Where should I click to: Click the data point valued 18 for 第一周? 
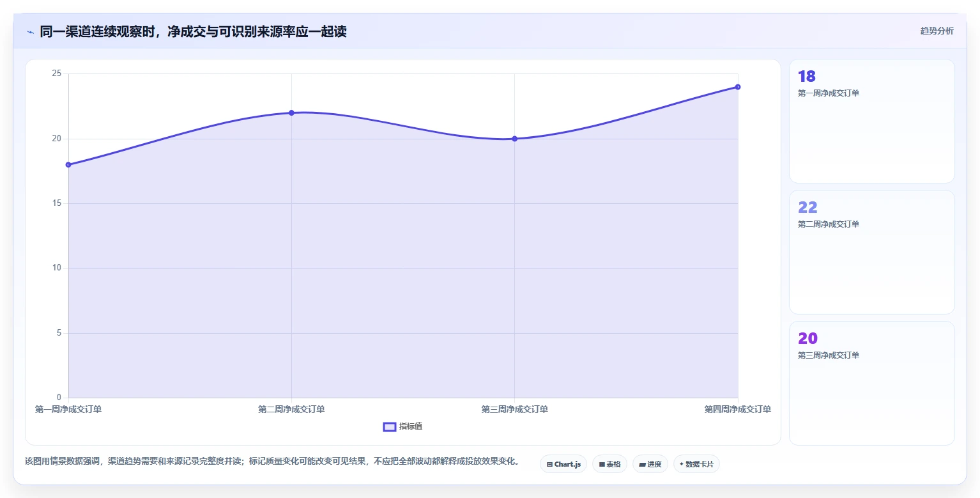pyautogui.click(x=68, y=165)
